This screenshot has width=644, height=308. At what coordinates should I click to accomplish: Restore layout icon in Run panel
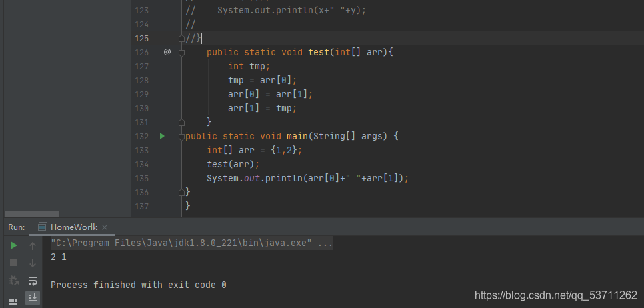[13, 302]
